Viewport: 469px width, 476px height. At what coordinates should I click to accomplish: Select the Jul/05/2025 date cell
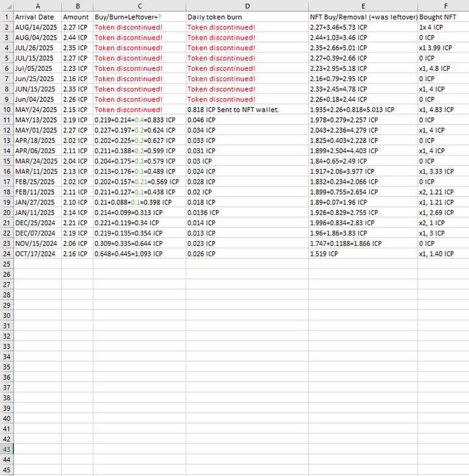pos(38,68)
